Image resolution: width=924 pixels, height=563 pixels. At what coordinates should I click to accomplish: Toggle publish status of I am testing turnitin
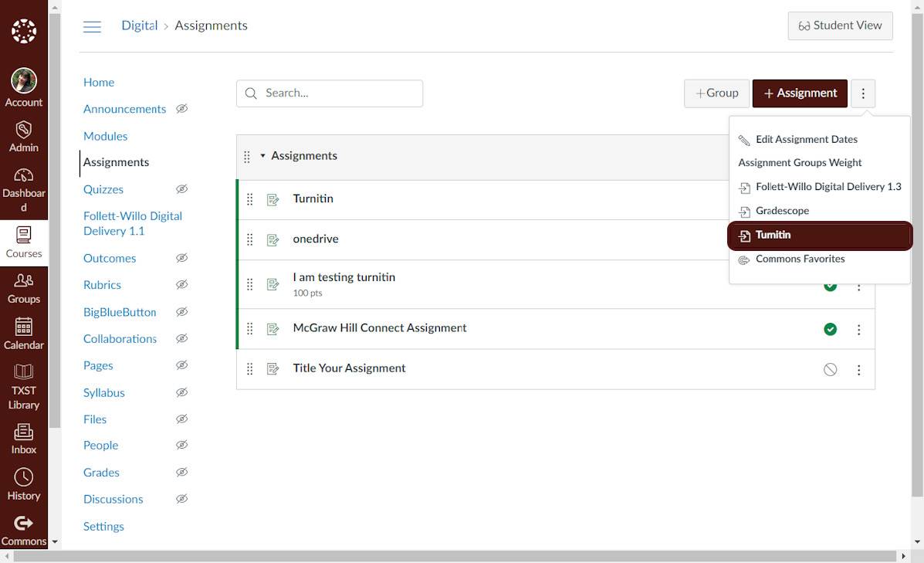830,286
